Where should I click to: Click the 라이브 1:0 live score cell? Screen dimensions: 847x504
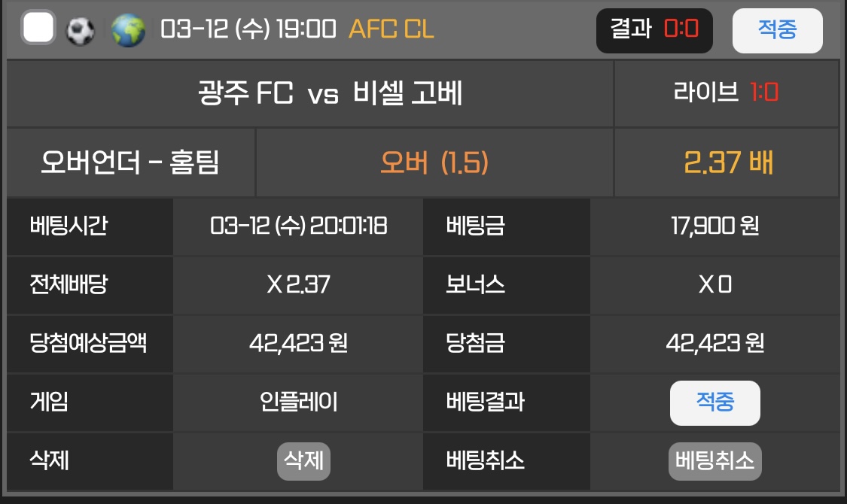coord(726,93)
